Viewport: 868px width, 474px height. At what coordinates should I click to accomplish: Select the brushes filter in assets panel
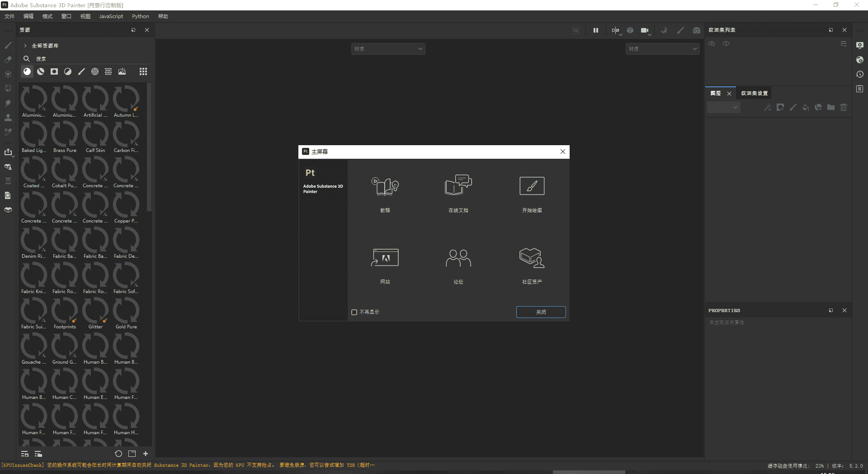81,71
